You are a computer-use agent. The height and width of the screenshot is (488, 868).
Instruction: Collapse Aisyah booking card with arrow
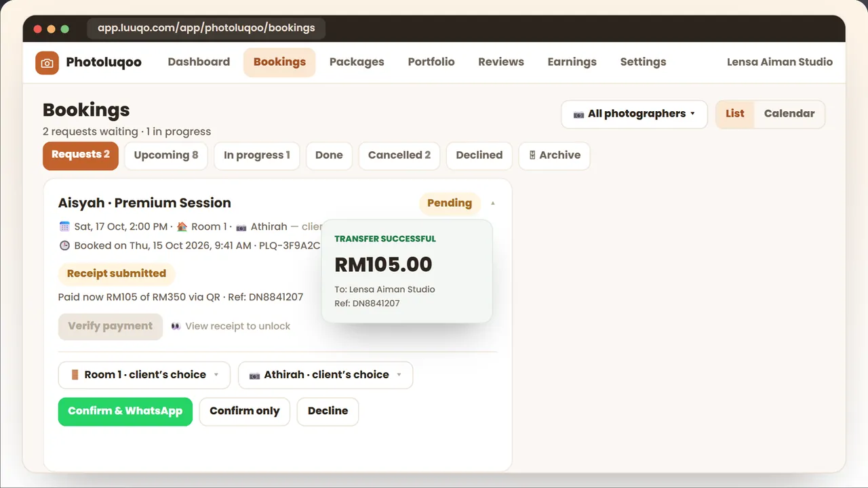click(493, 203)
